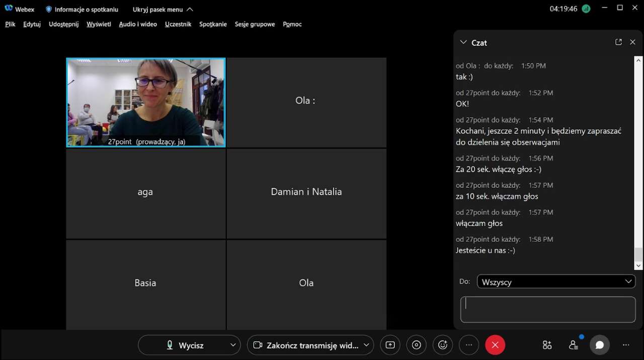
Task: Open the apps grid icon
Action: 547,345
